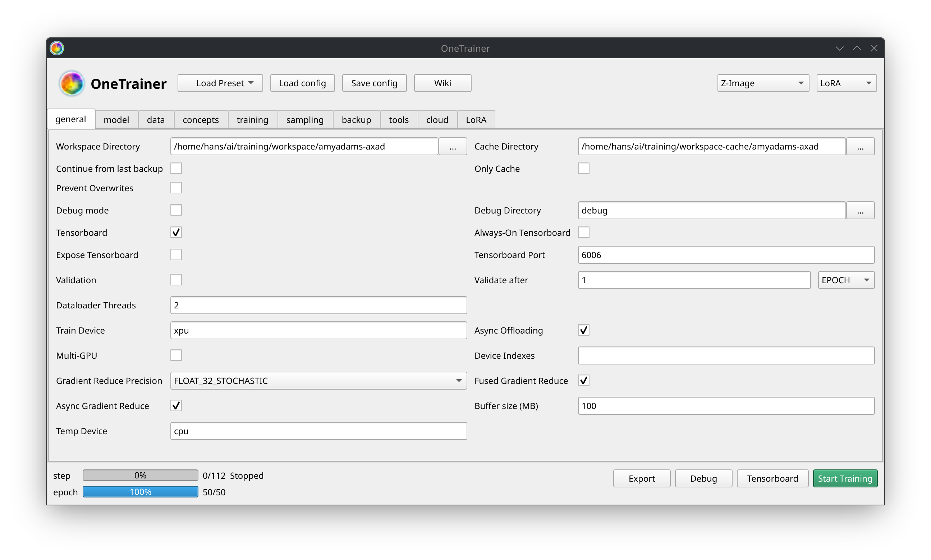931x560 pixels.
Task: Uncheck Fused Gradient Reduce
Action: [x=583, y=380]
